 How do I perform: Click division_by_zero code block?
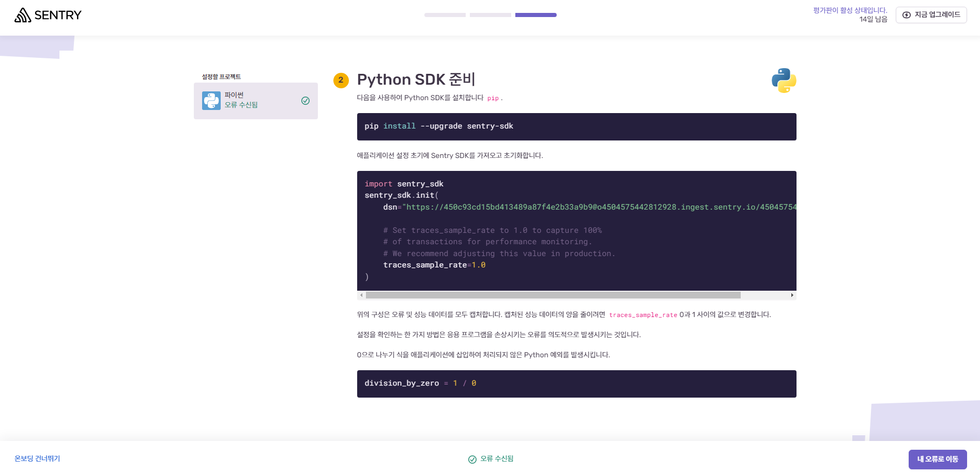(576, 384)
